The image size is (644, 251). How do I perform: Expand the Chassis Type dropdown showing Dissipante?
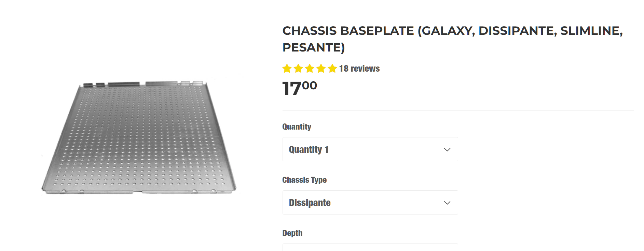click(370, 203)
